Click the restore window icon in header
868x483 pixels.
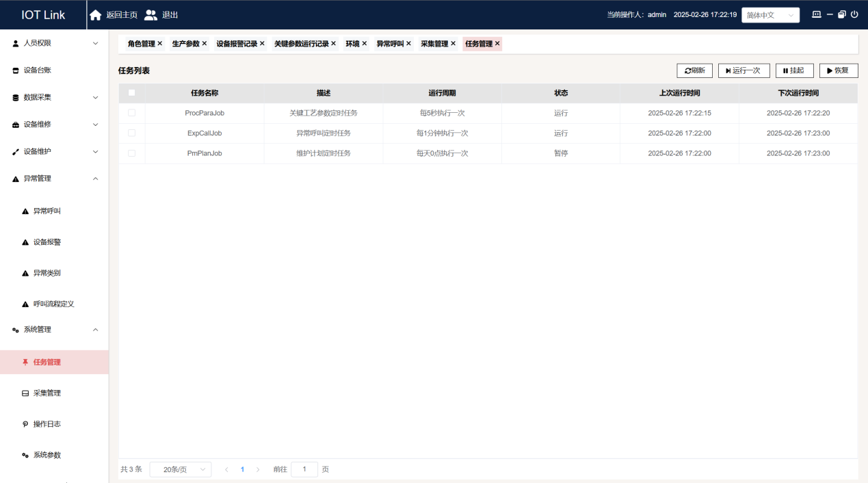tap(842, 14)
